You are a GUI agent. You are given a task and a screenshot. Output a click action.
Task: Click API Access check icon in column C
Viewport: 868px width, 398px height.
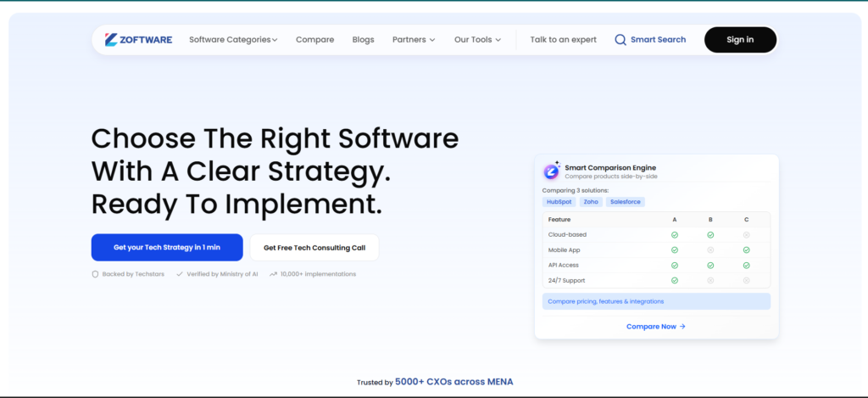(x=746, y=266)
